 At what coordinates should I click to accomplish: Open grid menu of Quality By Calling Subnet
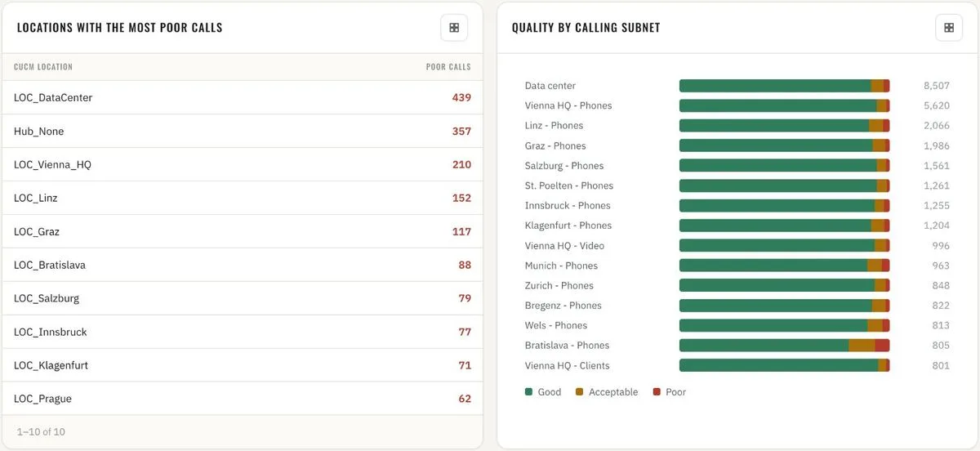point(949,28)
